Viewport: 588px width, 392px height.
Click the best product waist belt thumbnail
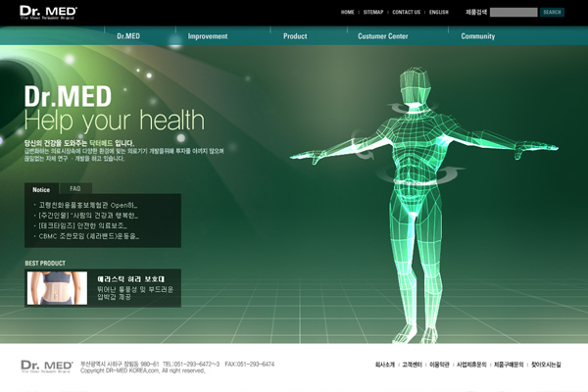click(57, 288)
